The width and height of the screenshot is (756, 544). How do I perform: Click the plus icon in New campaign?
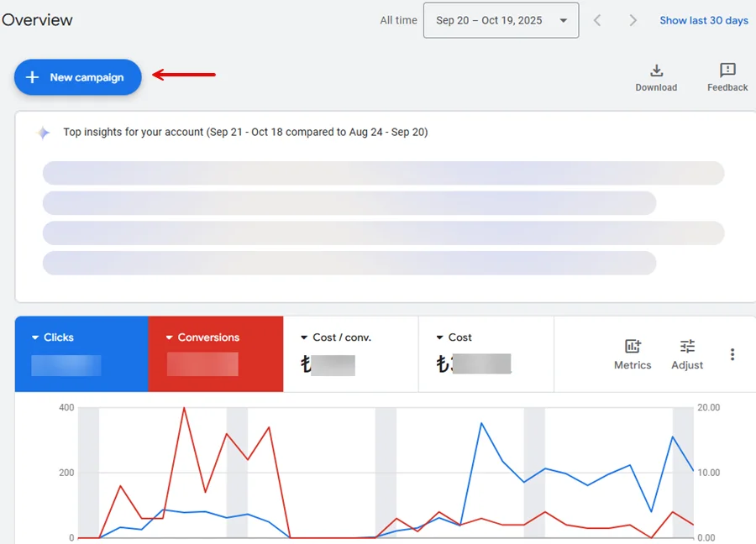33,77
